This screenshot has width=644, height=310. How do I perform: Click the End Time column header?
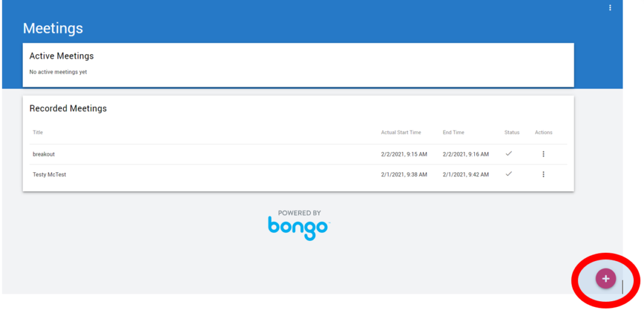pyautogui.click(x=453, y=133)
